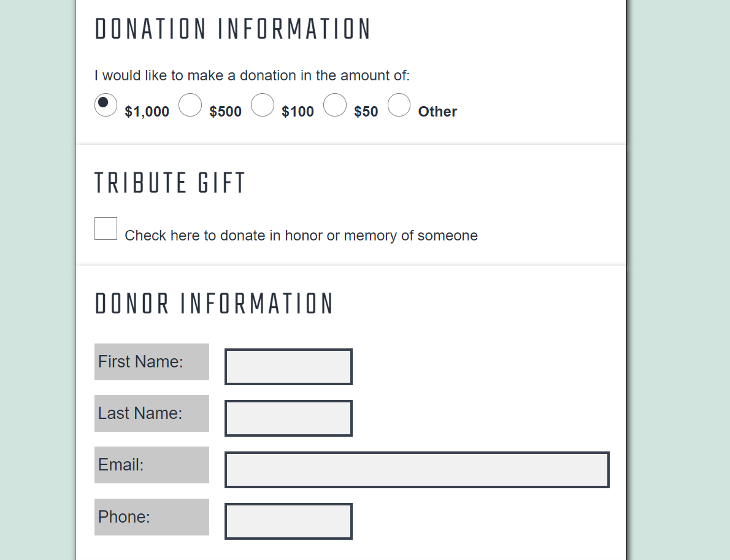Screen dimensions: 730x560
Task: Click the "$1,000" label text
Action: pyautogui.click(x=147, y=112)
